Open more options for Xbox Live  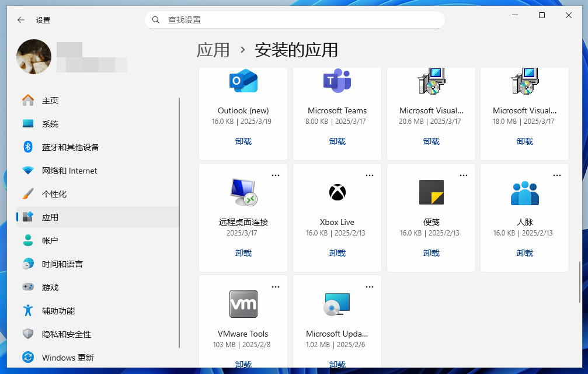370,175
